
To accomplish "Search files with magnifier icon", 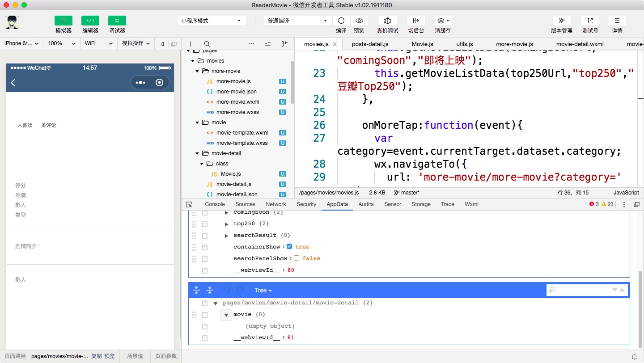I will pos(207,44).
